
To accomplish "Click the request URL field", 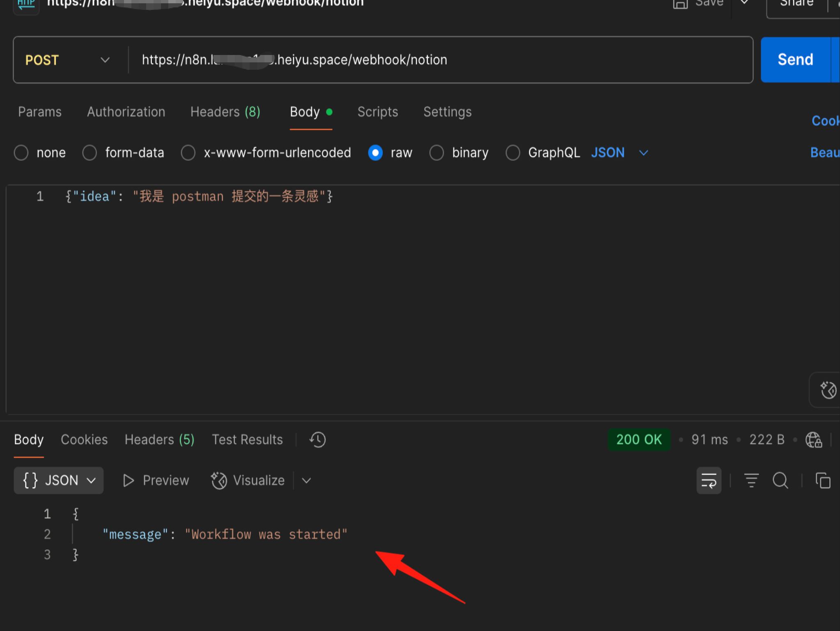I will (441, 60).
